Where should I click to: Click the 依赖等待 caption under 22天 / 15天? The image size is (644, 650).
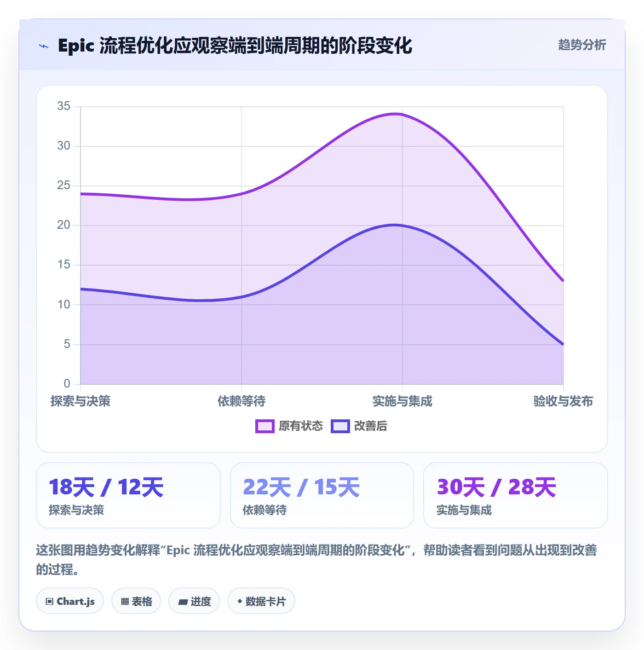[265, 510]
